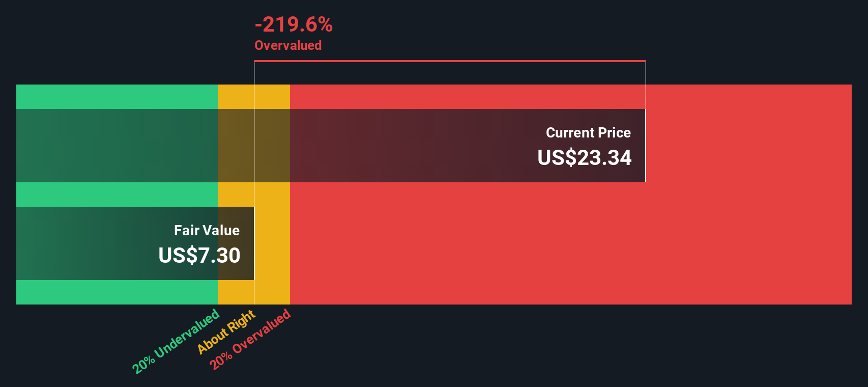Click the dark Current Price bar
Viewport: 868px width, 387px height.
click(x=331, y=146)
